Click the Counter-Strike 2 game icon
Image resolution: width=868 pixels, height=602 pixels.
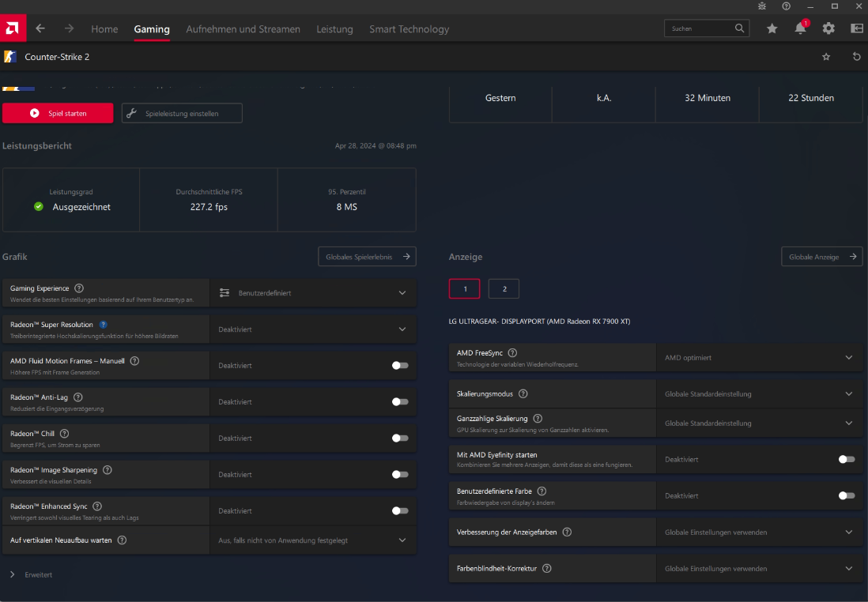(10, 56)
